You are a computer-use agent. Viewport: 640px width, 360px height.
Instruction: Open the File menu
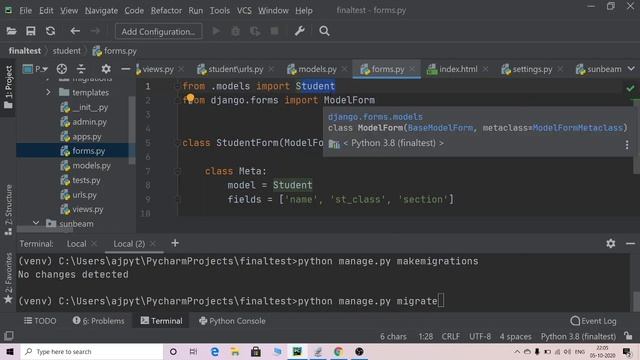click(25, 11)
